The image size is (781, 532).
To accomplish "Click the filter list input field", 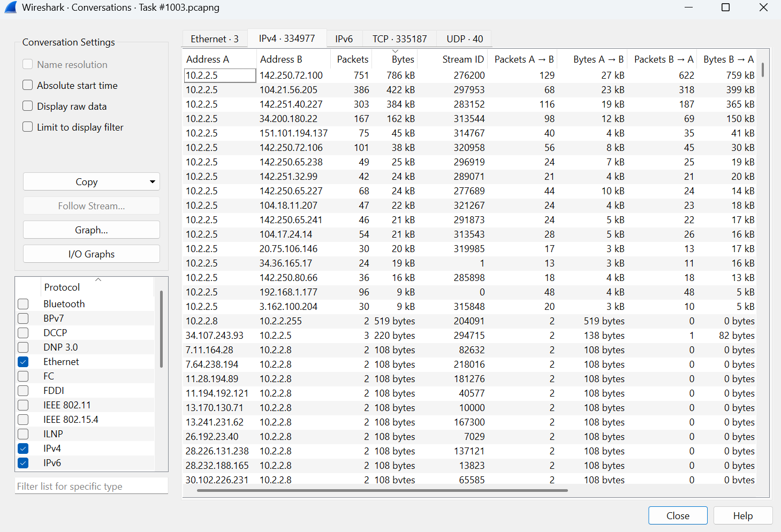I will [91, 485].
